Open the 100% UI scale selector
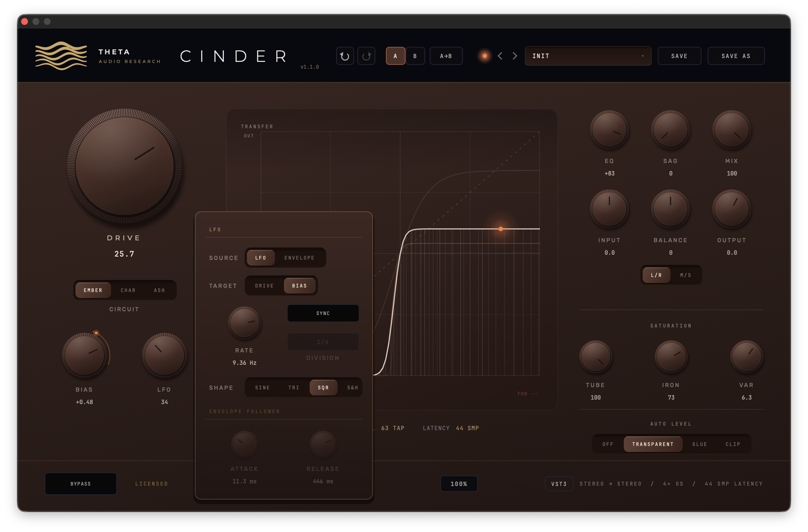Viewport: 808px width, 532px height. pos(459,484)
